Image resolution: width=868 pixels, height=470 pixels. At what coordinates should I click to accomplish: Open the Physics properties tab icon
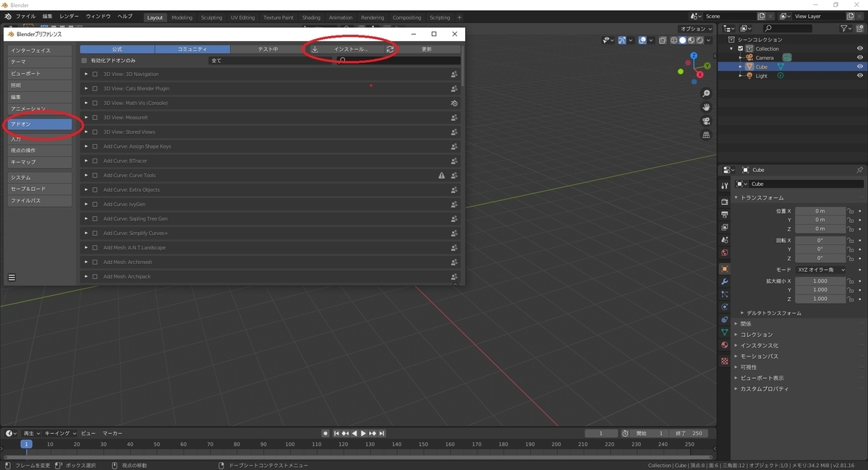[724, 307]
